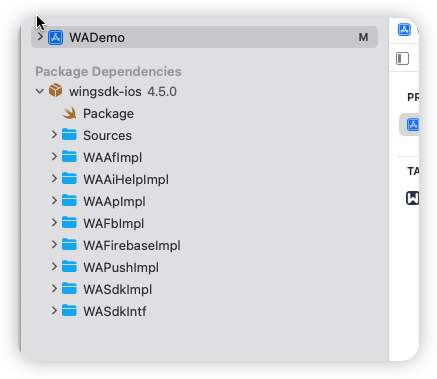Expand the WAPushImpl folder

click(54, 267)
